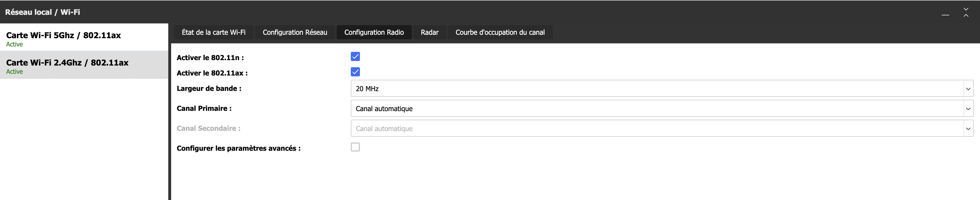Click the Canal Primaire label

[x=204, y=108]
